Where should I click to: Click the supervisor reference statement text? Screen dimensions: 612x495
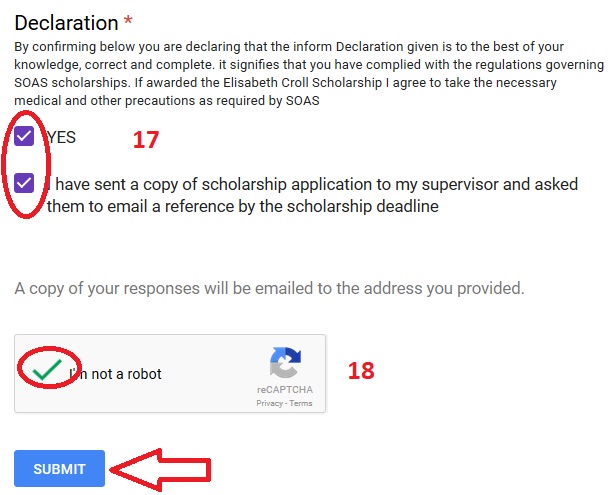pyautogui.click(x=312, y=195)
